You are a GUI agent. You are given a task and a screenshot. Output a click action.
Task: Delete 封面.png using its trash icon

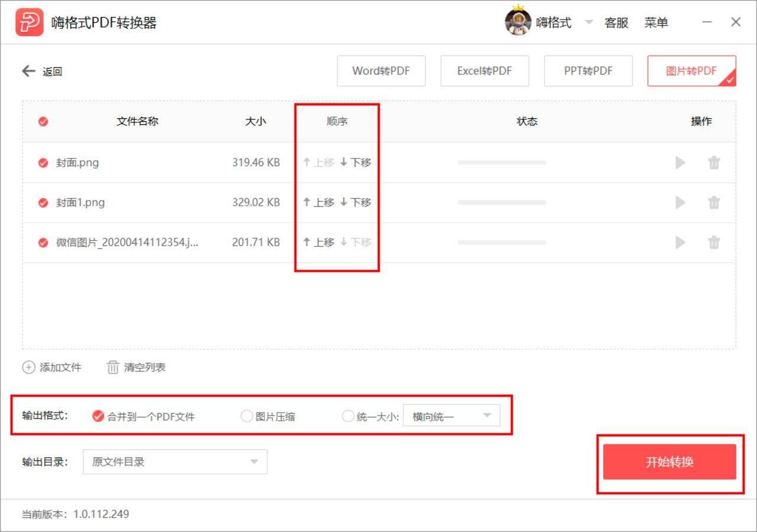click(714, 163)
